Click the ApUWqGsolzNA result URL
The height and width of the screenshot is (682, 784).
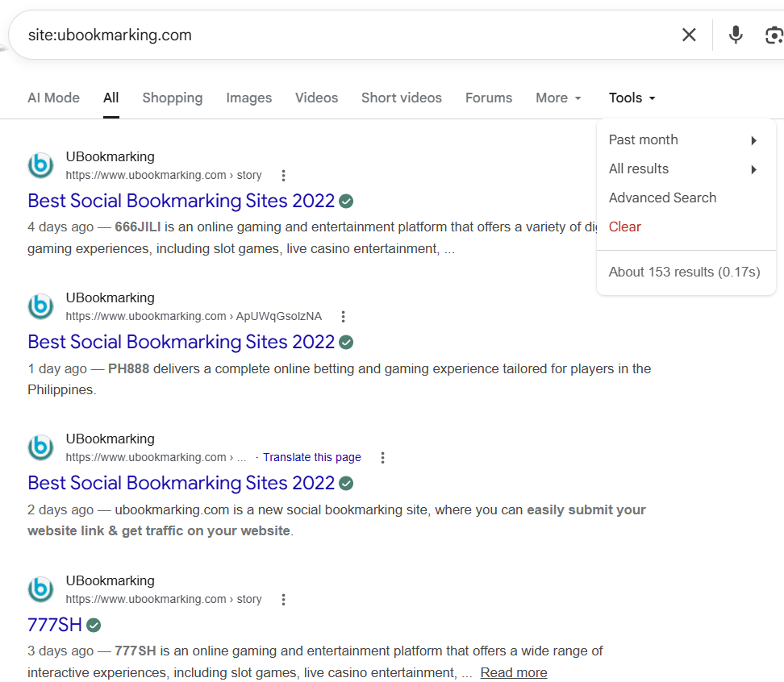click(194, 316)
